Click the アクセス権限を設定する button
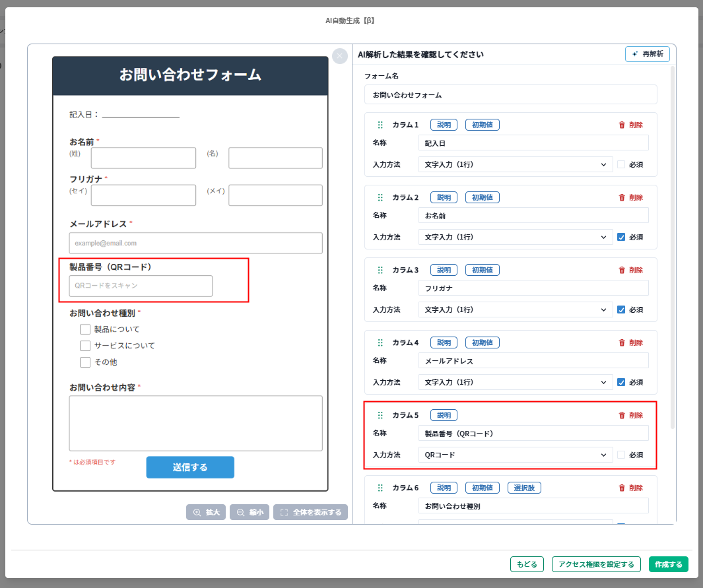 coord(596,564)
